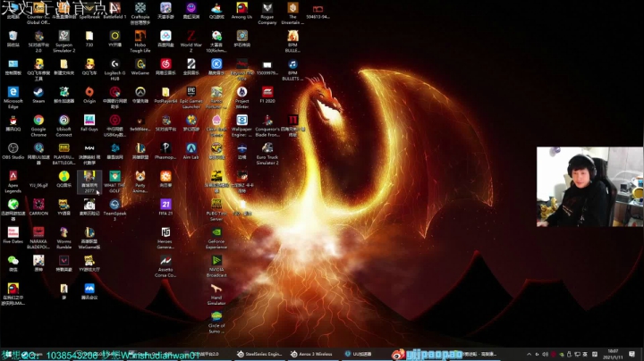Open the folder named 730

(x=89, y=38)
